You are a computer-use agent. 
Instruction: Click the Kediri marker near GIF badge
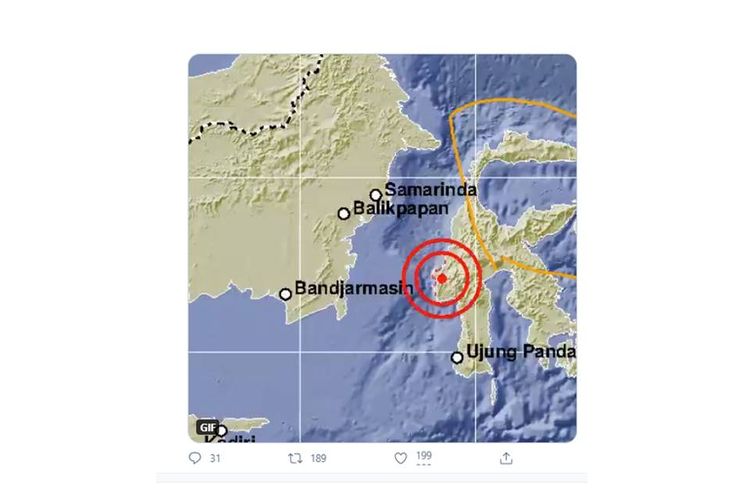222,431
